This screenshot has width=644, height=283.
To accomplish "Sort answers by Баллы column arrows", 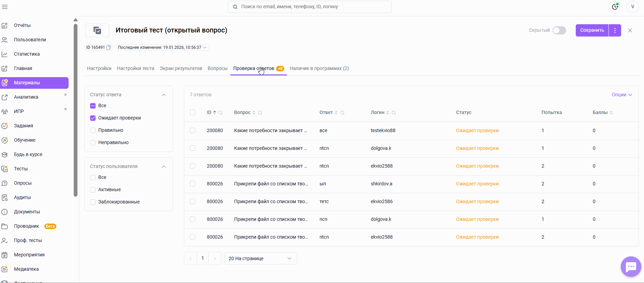I will pos(611,113).
